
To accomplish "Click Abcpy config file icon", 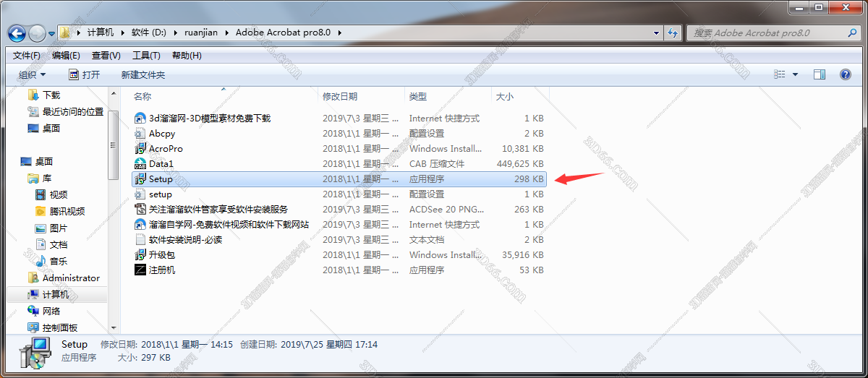I will (x=140, y=133).
